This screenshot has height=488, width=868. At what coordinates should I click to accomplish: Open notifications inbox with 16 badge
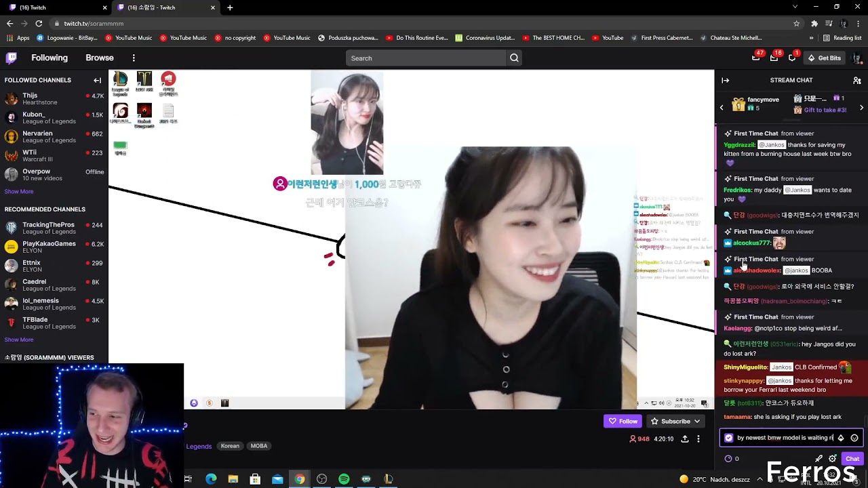(774, 58)
